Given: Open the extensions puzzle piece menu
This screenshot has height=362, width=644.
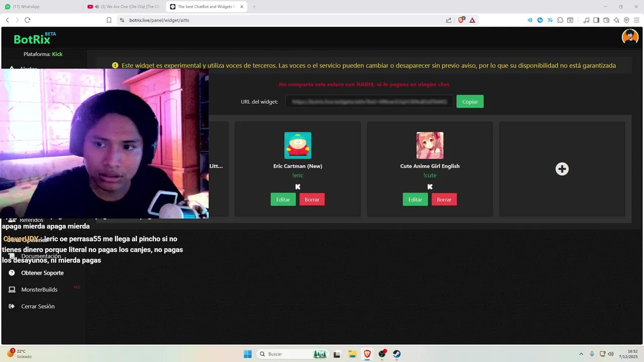Looking at the screenshot, I should (x=560, y=20).
